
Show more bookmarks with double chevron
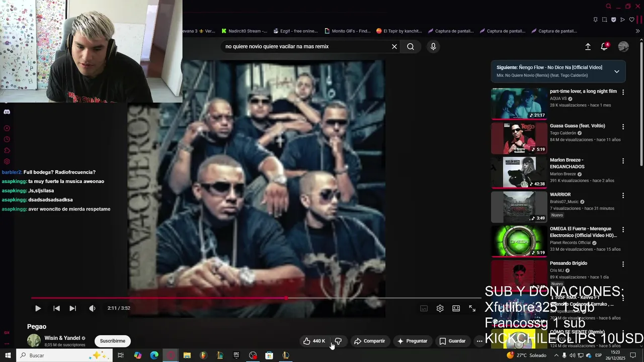coord(637,31)
